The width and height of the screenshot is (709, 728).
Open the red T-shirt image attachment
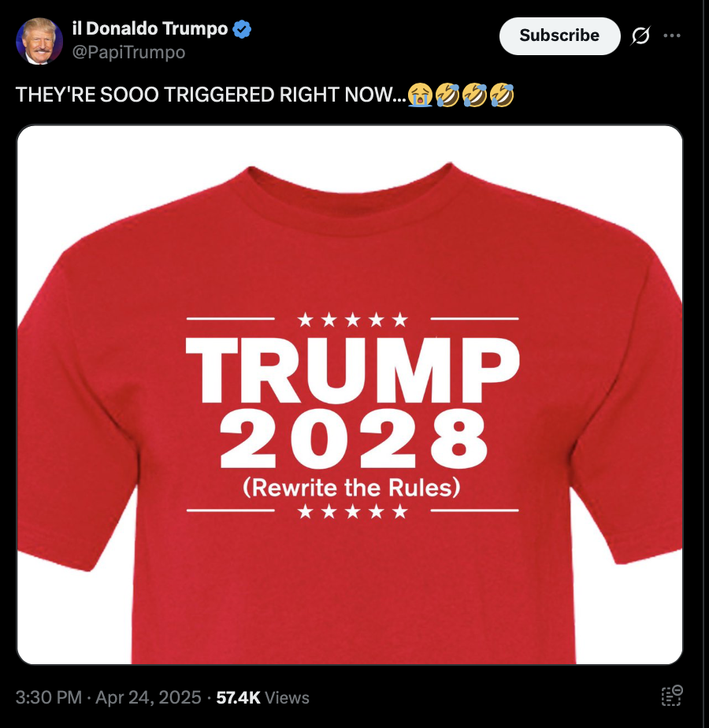point(350,394)
